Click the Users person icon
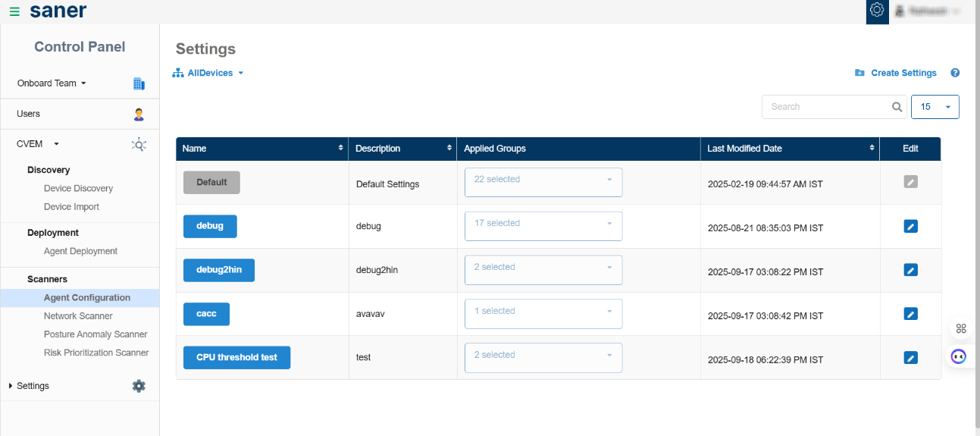The width and height of the screenshot is (980, 436). click(x=139, y=114)
